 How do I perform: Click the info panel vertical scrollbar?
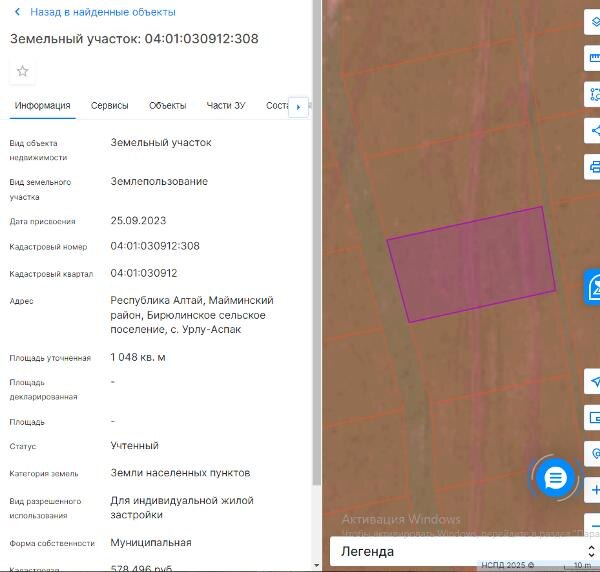coord(316,245)
